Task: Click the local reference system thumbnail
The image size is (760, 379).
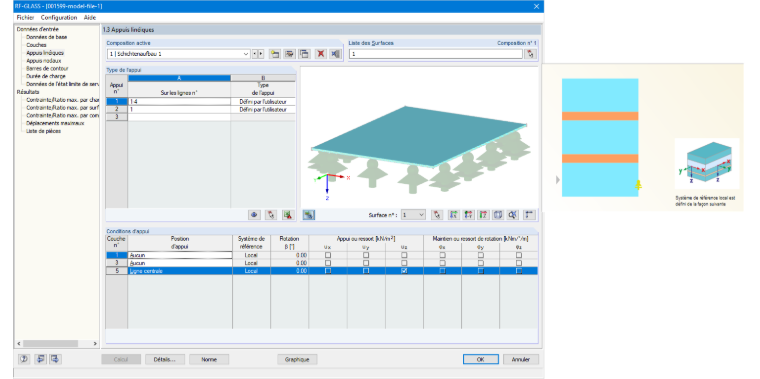Action: tap(707, 164)
